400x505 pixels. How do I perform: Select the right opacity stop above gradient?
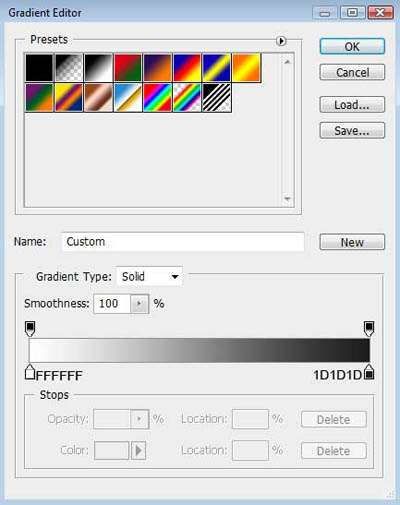(369, 329)
